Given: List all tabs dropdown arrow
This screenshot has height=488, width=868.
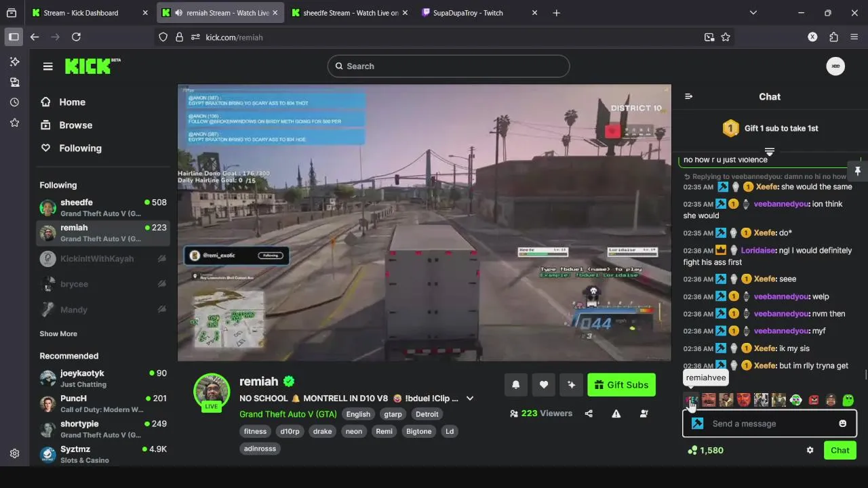Looking at the screenshot, I should (753, 13).
